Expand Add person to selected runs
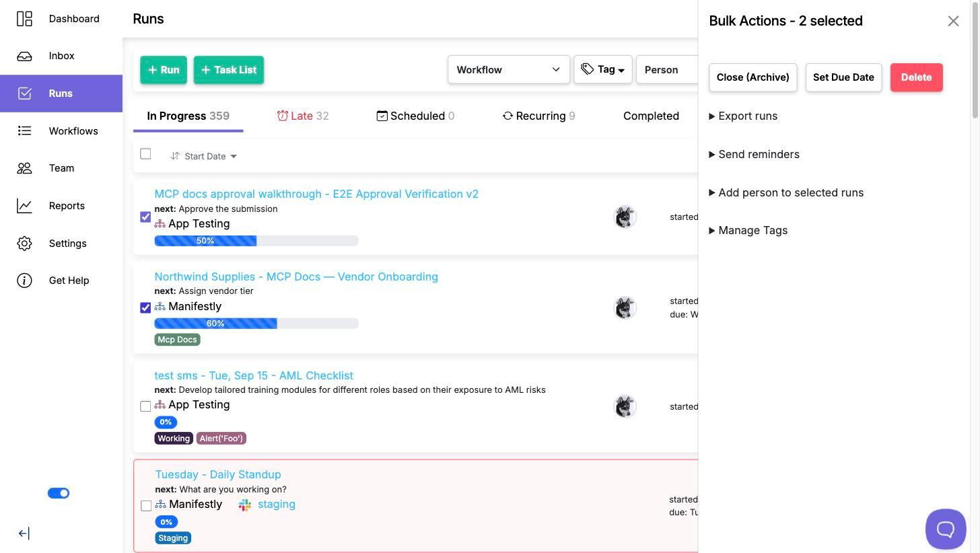Image resolution: width=980 pixels, height=553 pixels. point(786,193)
